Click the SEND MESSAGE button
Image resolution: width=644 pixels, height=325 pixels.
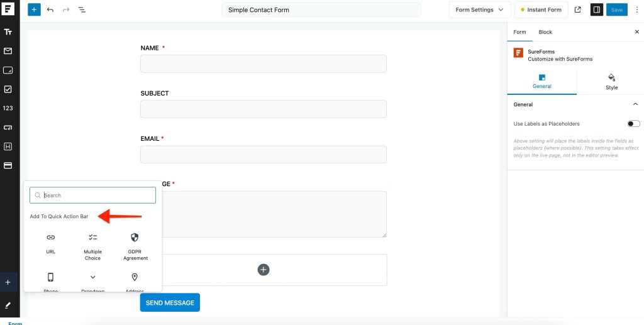point(170,302)
